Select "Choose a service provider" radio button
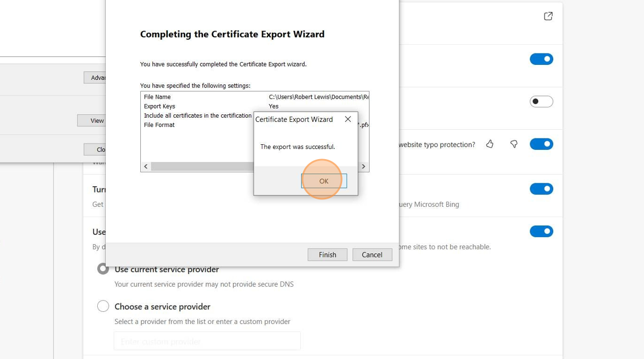The image size is (644, 359). [x=103, y=306]
